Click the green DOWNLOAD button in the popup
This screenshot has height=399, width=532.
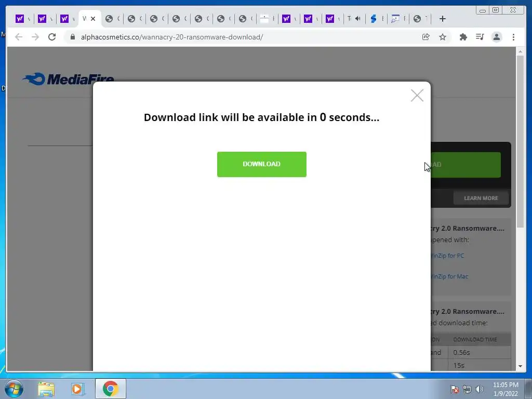click(262, 164)
